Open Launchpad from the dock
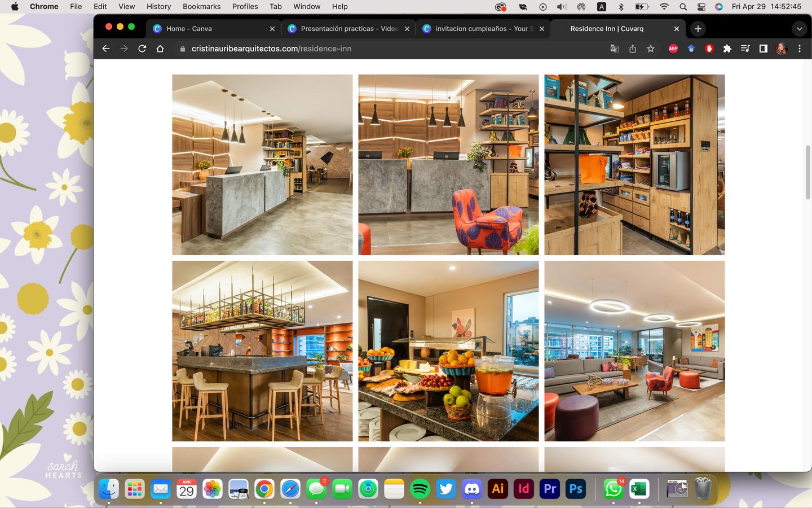The height and width of the screenshot is (508, 812). coord(135,489)
